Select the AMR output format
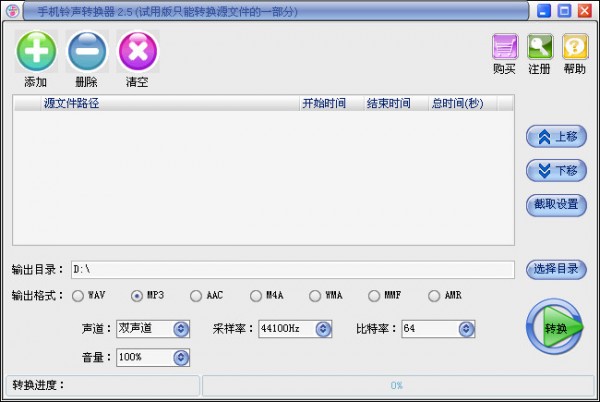This screenshot has width=600, height=402. (434, 296)
